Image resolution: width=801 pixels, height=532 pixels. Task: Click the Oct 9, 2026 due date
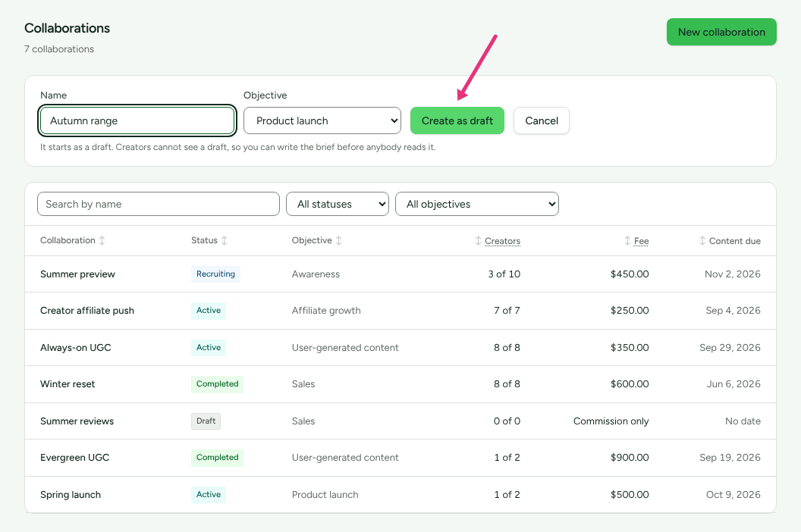pyautogui.click(x=733, y=495)
